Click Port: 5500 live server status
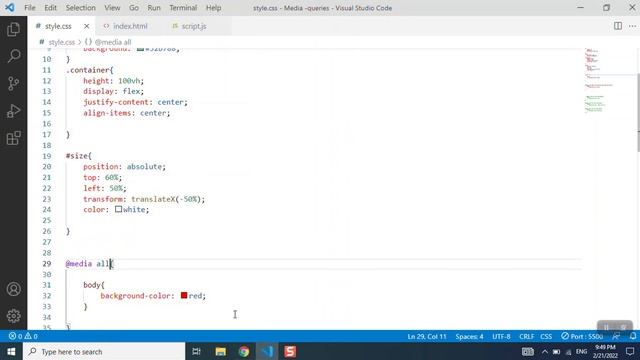Screen dimensions: 640x360 [x=582, y=336]
